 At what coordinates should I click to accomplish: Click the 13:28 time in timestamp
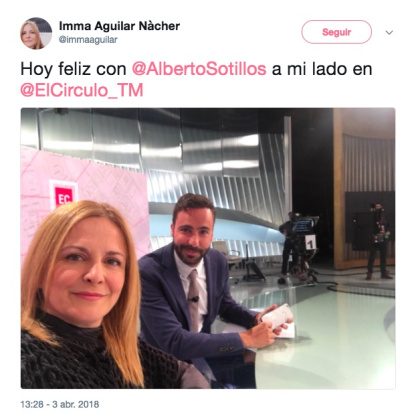(x=32, y=405)
